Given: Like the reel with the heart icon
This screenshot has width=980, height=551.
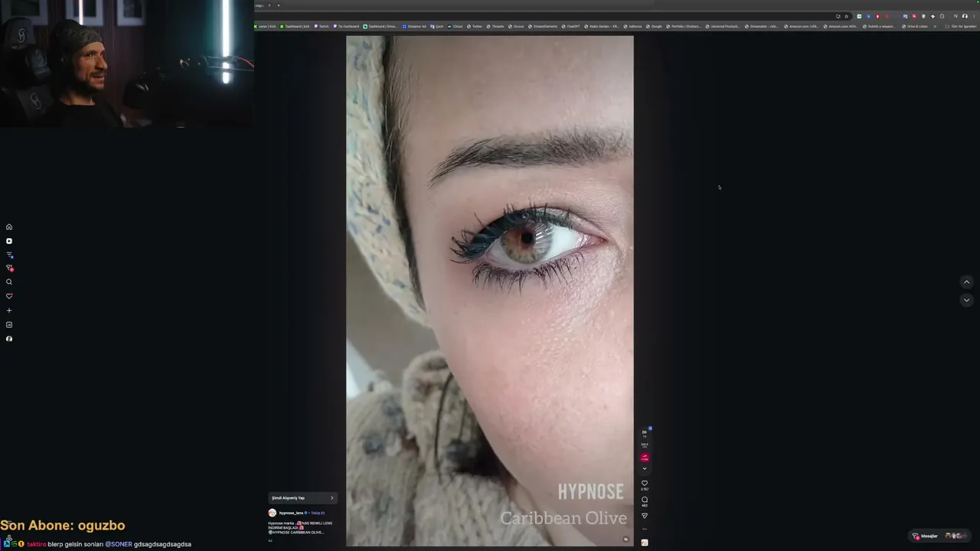Looking at the screenshot, I should point(645,484).
